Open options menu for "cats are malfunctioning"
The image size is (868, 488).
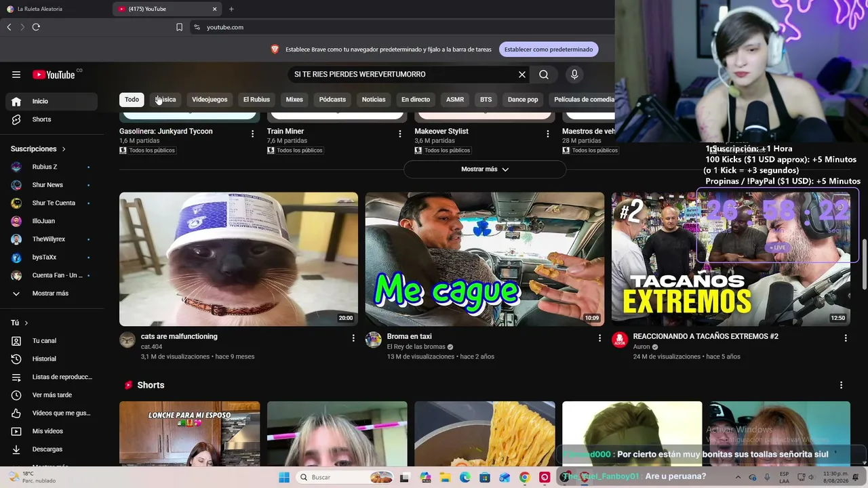[x=353, y=338]
